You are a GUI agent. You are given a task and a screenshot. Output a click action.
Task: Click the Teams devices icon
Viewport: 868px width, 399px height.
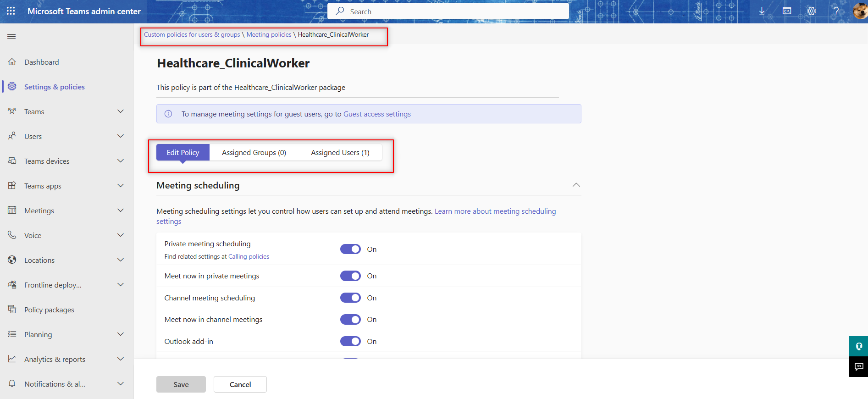point(12,161)
